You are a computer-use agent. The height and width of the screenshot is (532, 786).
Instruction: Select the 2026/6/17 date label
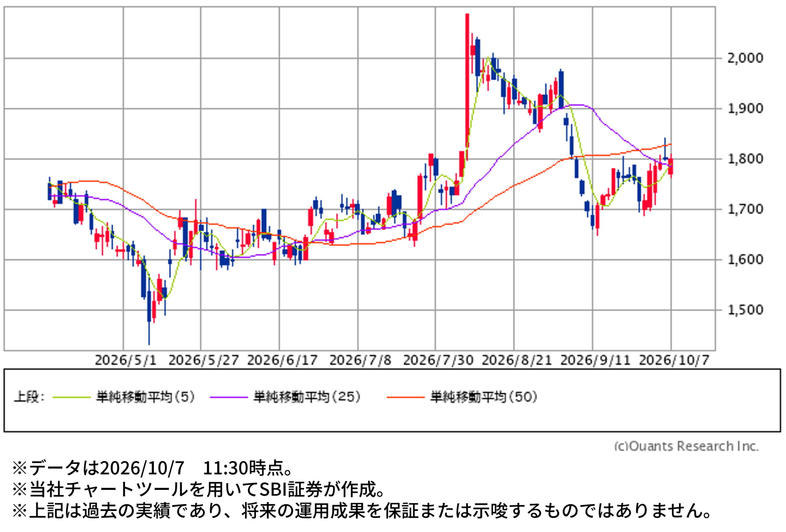(x=282, y=360)
